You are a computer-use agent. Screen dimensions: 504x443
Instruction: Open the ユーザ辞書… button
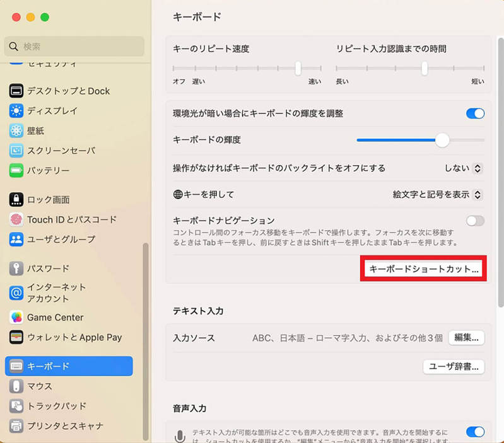pos(454,367)
